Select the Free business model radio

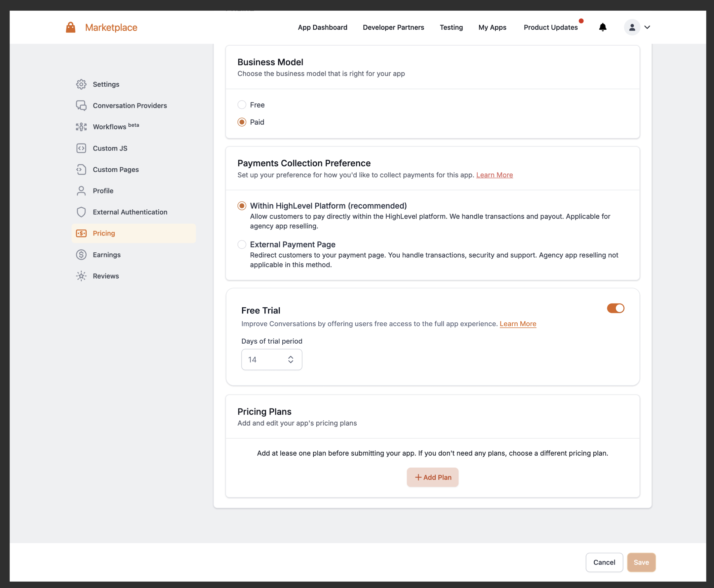pos(242,105)
